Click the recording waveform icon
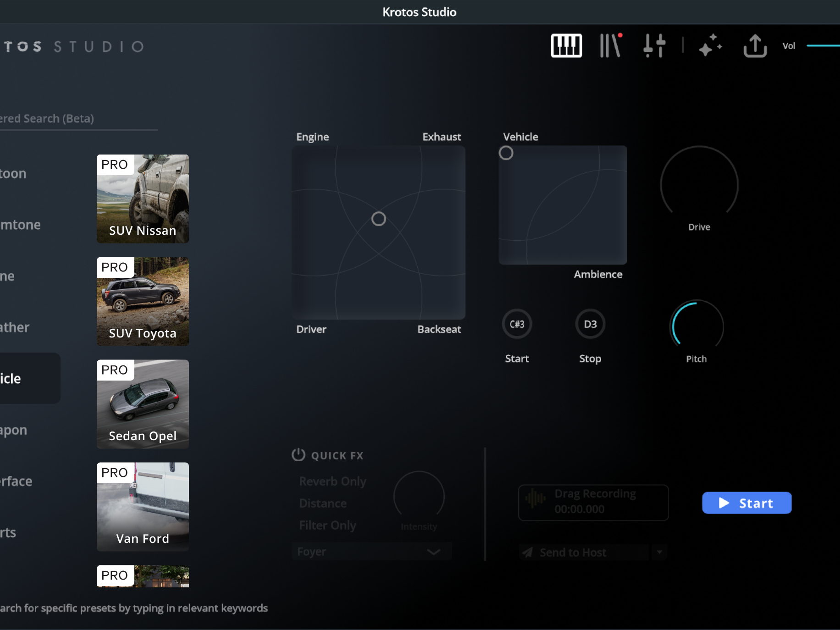 pyautogui.click(x=535, y=498)
